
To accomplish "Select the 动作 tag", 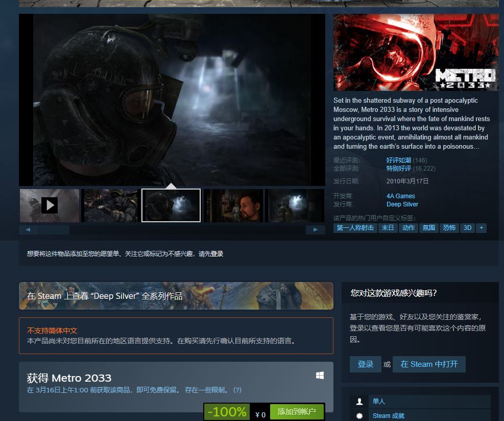I will point(408,228).
